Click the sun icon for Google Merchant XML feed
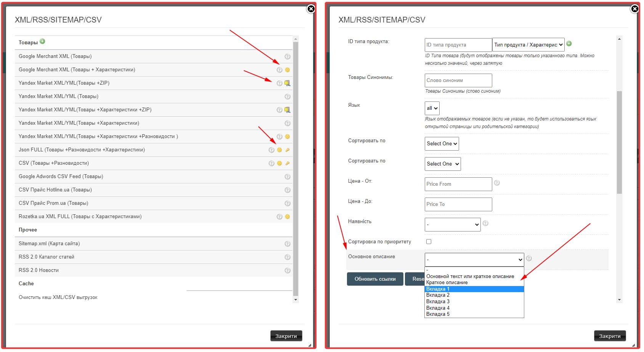The image size is (644, 352). tap(288, 69)
